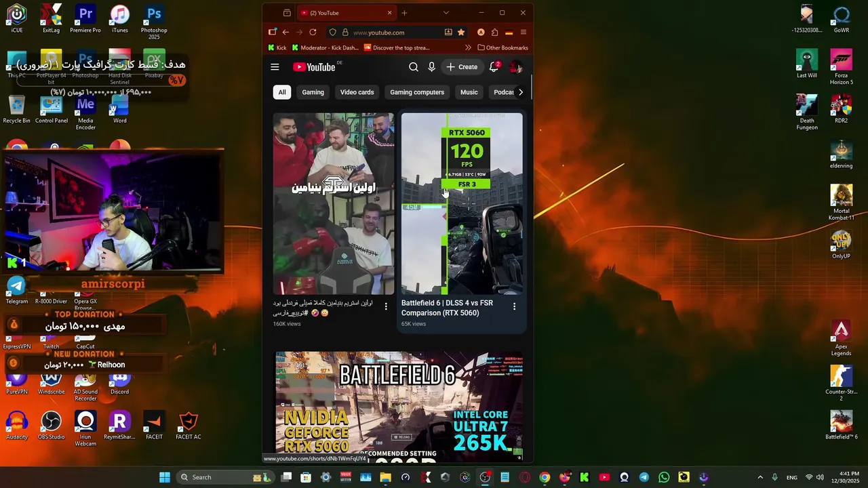Open the YouTube account avatar menu

pos(516,67)
